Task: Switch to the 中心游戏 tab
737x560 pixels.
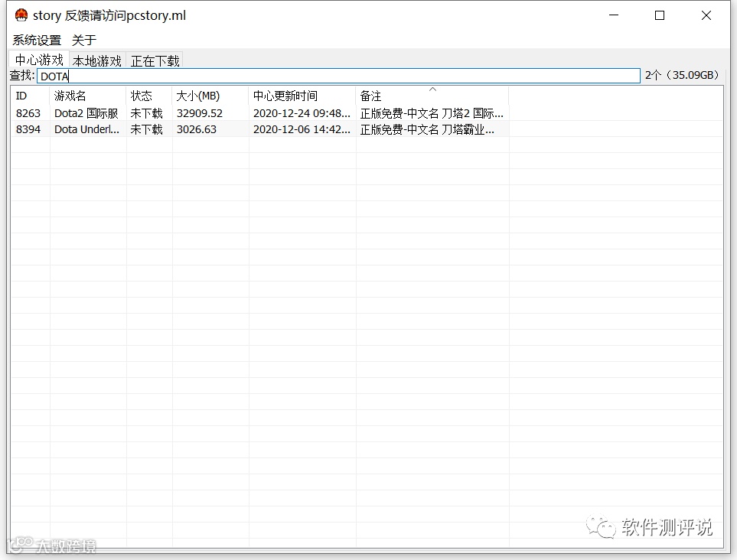Action: click(x=39, y=60)
